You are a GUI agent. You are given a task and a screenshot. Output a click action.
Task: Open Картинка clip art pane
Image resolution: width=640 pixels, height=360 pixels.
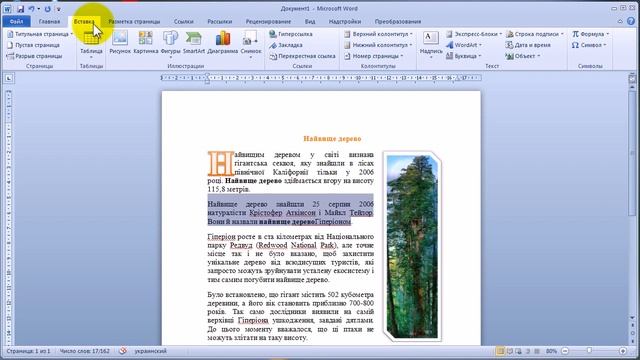(x=146, y=42)
